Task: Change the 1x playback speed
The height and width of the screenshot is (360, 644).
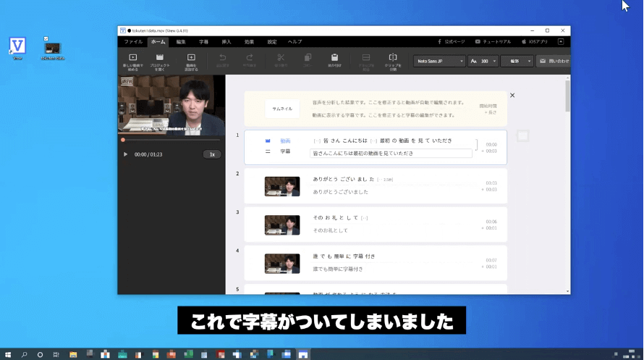Action: pos(211,154)
